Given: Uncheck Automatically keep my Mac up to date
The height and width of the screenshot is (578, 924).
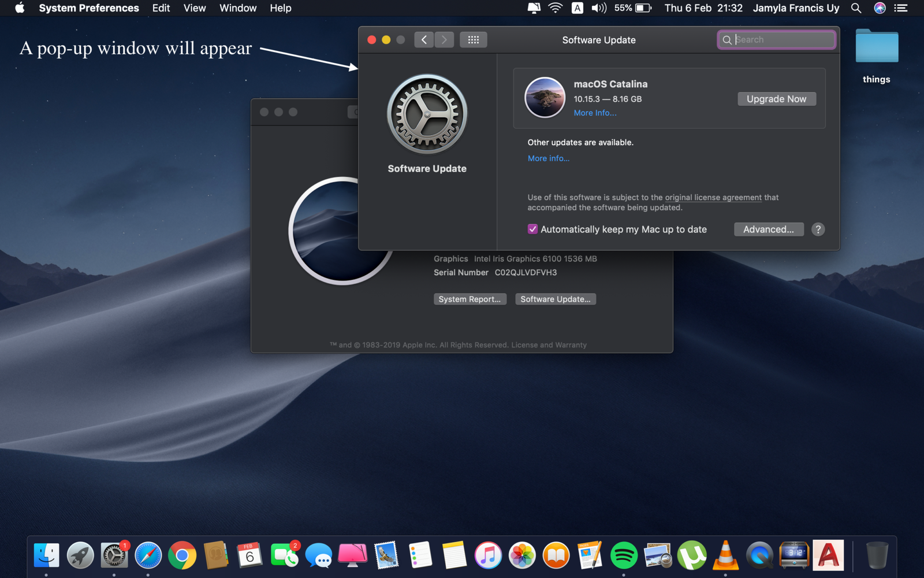Looking at the screenshot, I should click(x=532, y=229).
